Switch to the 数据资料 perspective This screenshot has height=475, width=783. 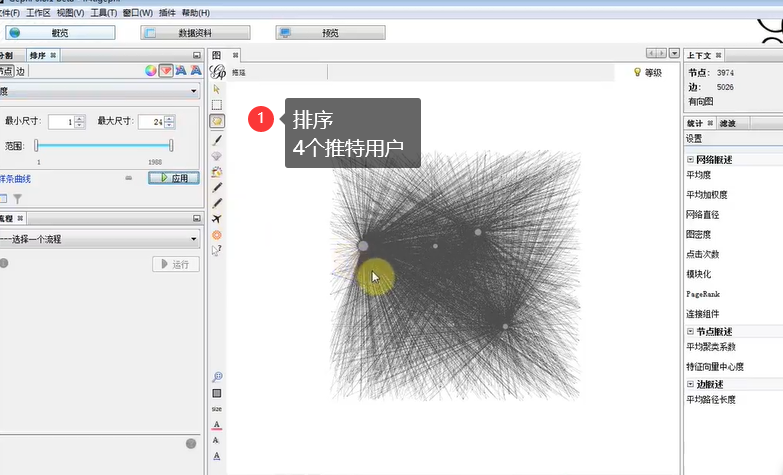point(195,33)
